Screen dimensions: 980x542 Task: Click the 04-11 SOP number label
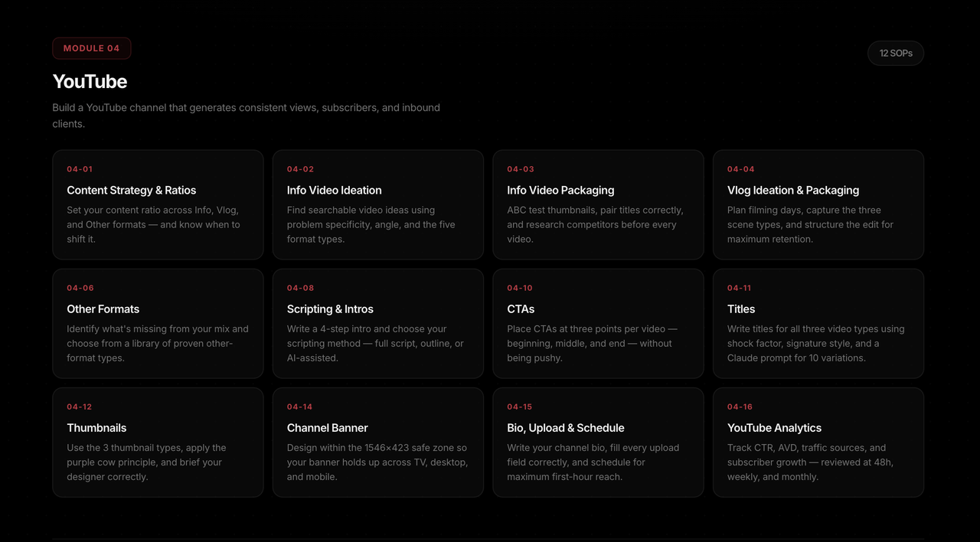(739, 288)
